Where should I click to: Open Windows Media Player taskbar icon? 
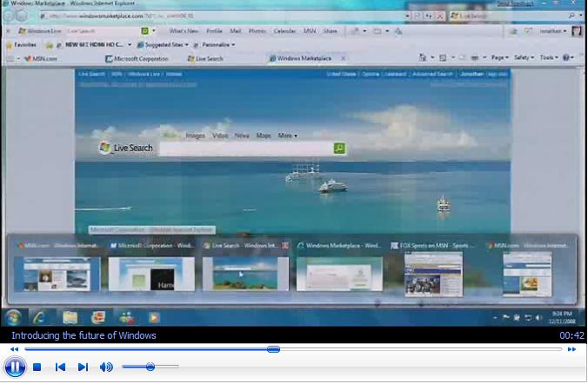point(154,318)
